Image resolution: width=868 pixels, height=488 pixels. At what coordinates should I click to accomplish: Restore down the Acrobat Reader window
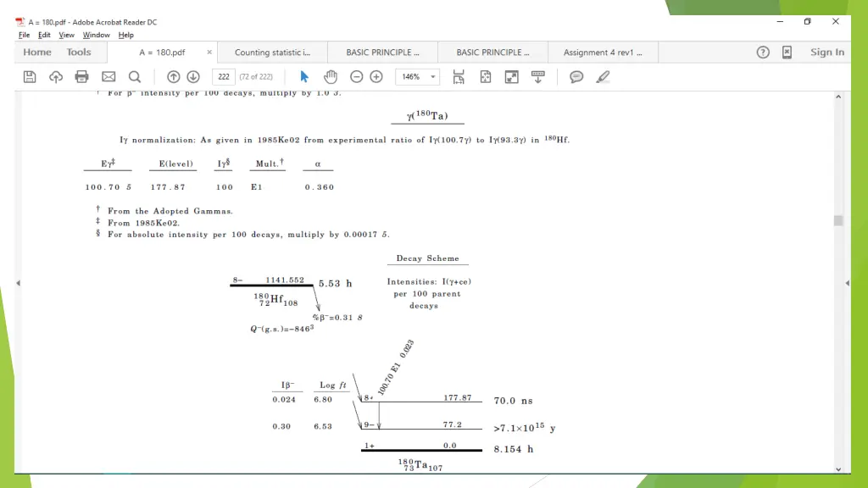[807, 21]
